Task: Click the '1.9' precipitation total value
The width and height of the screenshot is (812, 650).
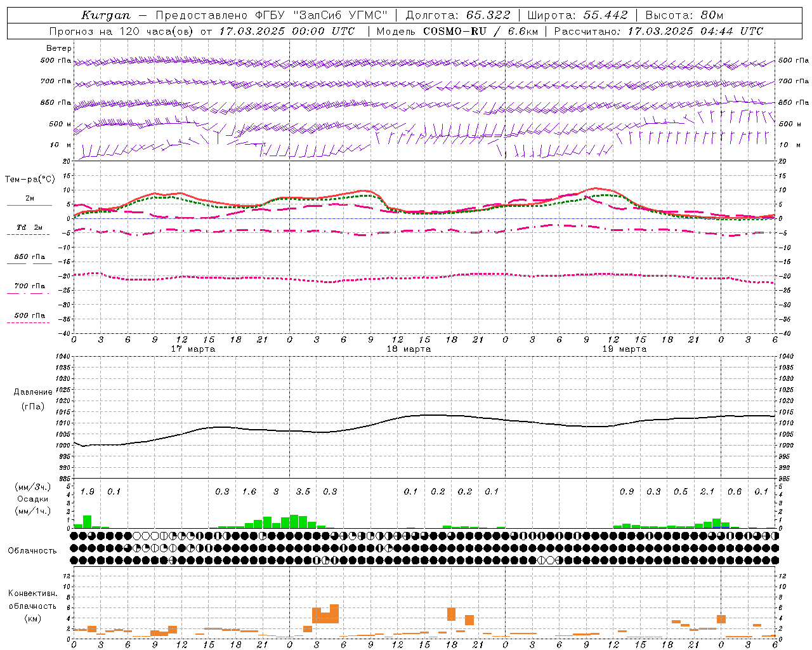Action: (x=87, y=491)
